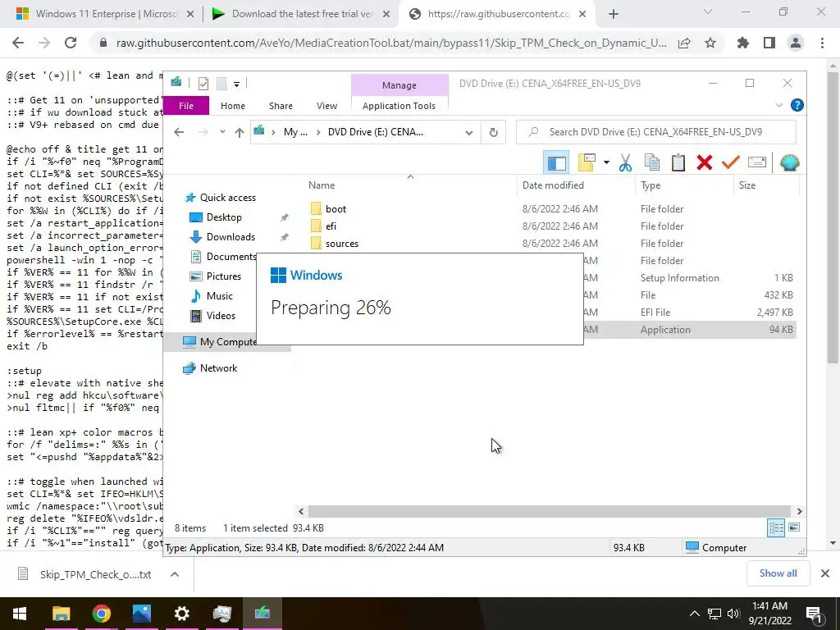Open the Customize Quick Access Toolbar dropdown

[236, 84]
